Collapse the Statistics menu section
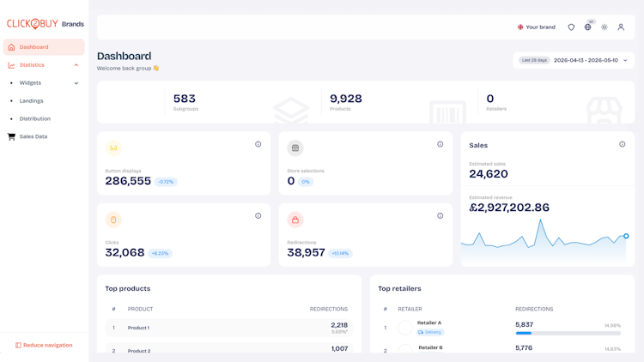The height and width of the screenshot is (362, 644). [x=76, y=65]
